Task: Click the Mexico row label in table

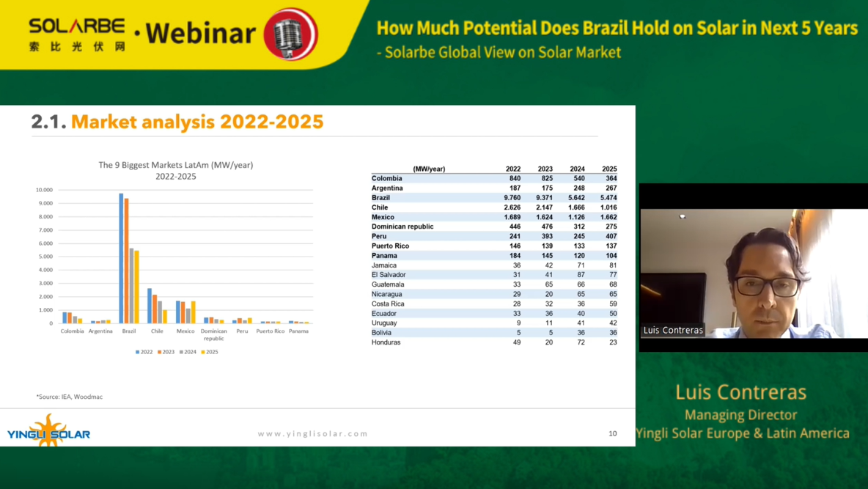Action: click(383, 217)
